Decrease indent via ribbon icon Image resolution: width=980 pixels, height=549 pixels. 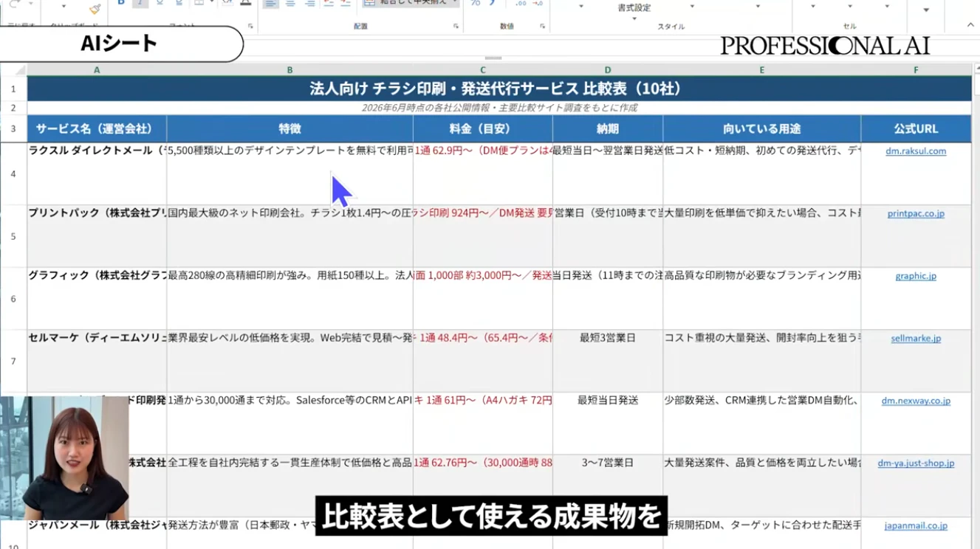coord(329,4)
